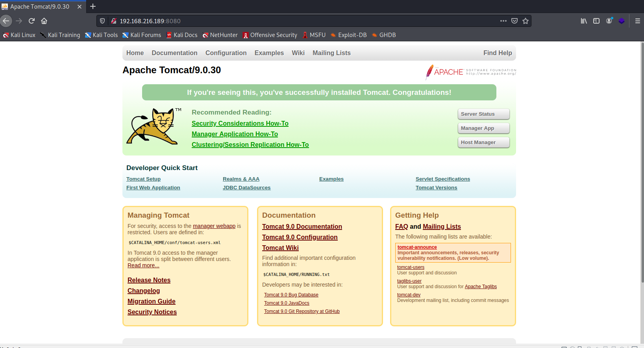Close the Apache Tomcat/9.0.30 tab
The height and width of the screenshot is (348, 644).
pyautogui.click(x=79, y=7)
